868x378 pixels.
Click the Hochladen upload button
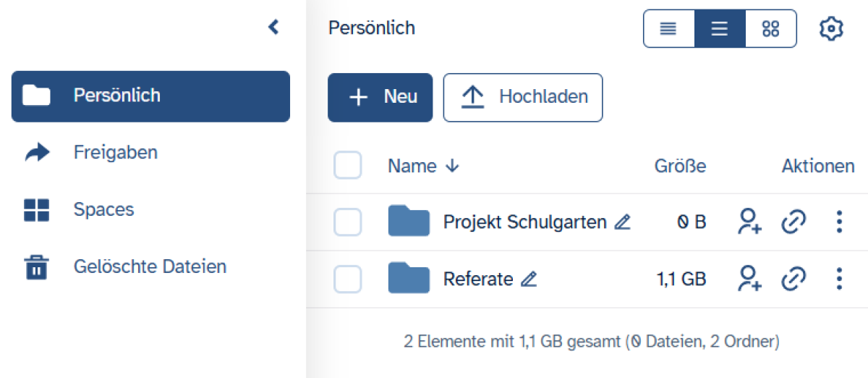coord(522,97)
